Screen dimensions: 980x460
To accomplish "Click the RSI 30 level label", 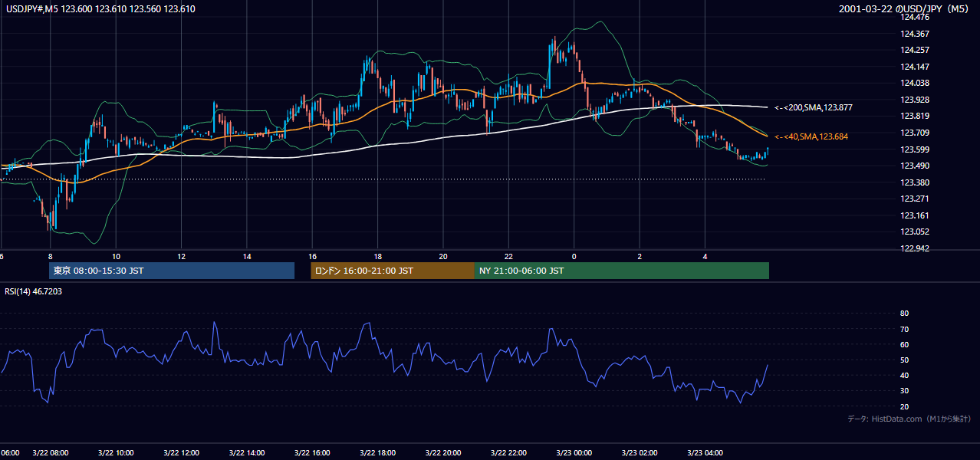I will [904, 391].
